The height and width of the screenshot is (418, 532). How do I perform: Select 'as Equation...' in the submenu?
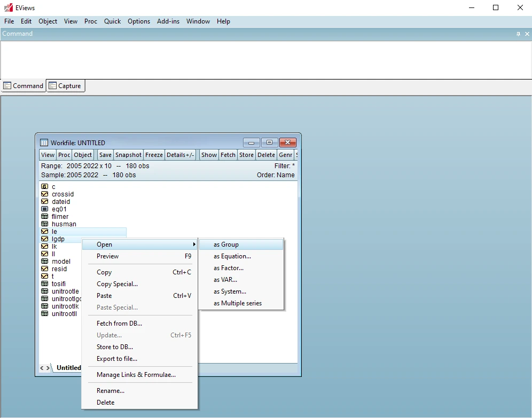coord(232,256)
